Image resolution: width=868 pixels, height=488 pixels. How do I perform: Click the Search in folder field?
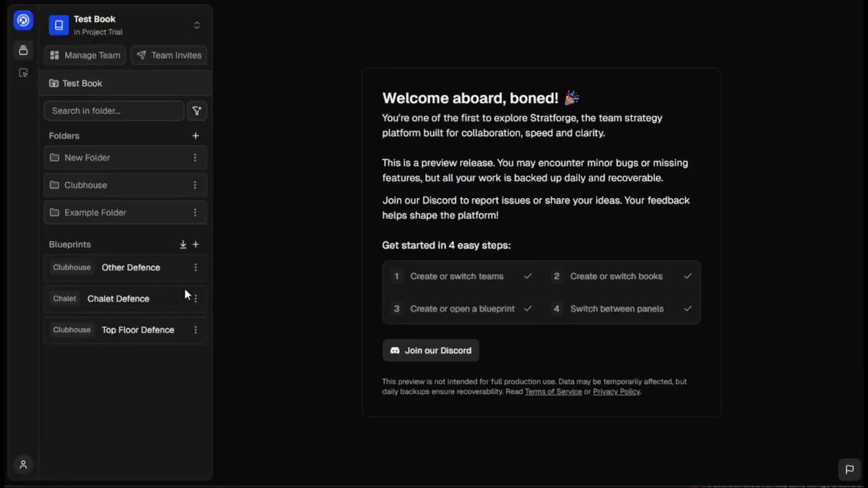click(x=114, y=111)
